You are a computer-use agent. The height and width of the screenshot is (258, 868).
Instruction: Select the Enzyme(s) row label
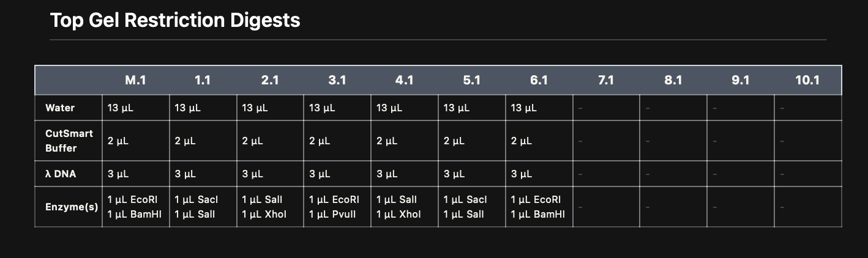(72, 207)
